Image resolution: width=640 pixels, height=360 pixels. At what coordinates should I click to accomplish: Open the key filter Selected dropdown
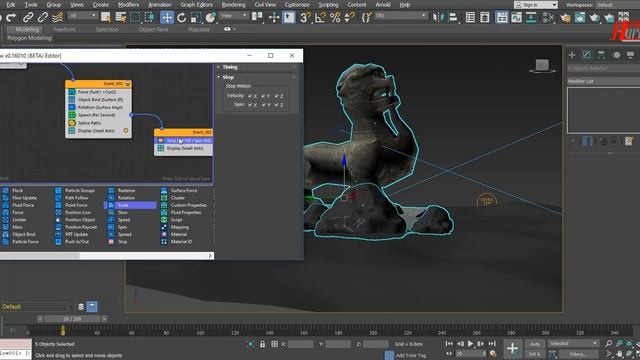click(x=573, y=343)
